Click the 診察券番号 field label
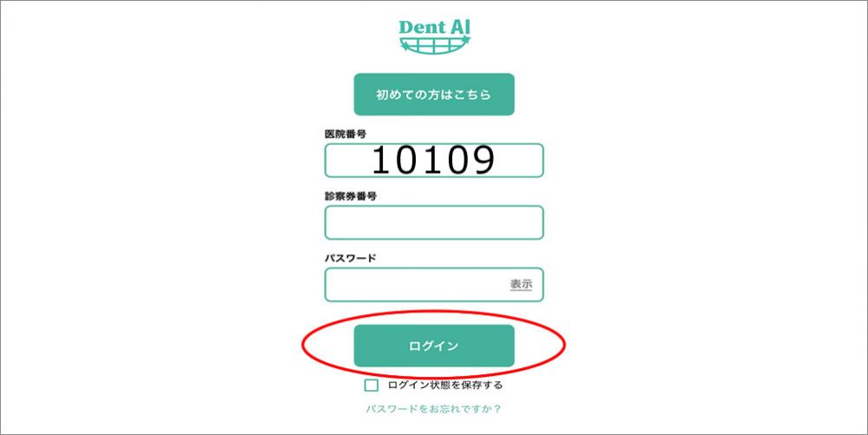The height and width of the screenshot is (435, 868). click(x=351, y=196)
